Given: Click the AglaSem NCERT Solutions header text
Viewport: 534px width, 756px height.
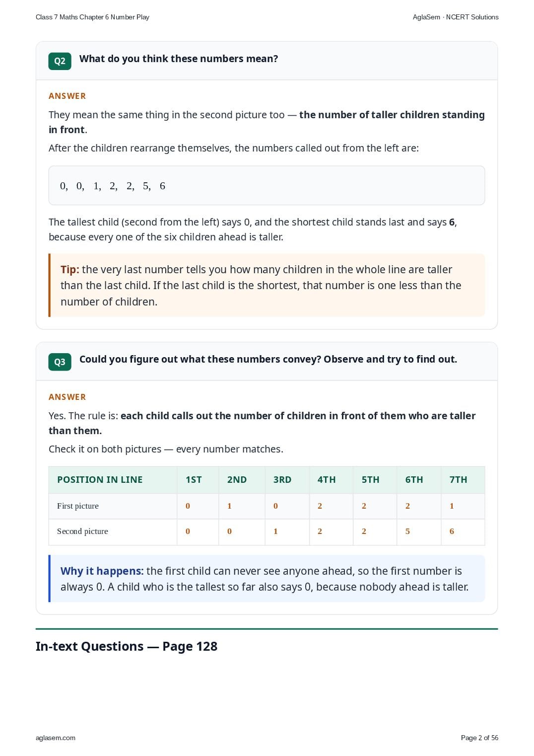Looking at the screenshot, I should (456, 17).
